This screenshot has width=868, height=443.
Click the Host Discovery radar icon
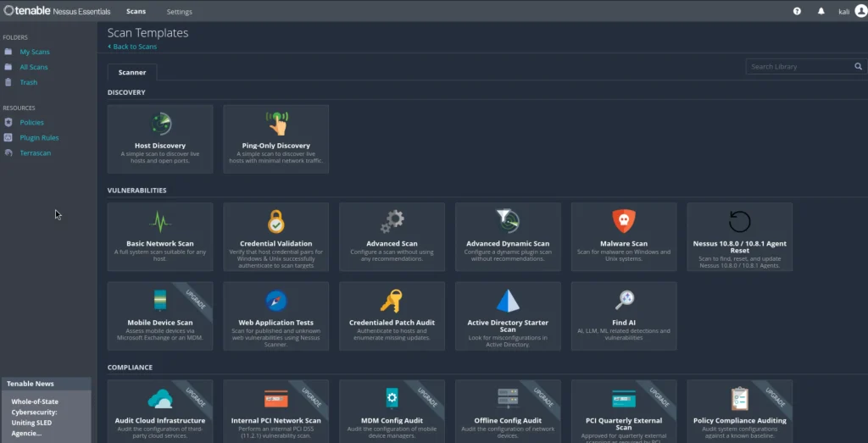[160, 124]
